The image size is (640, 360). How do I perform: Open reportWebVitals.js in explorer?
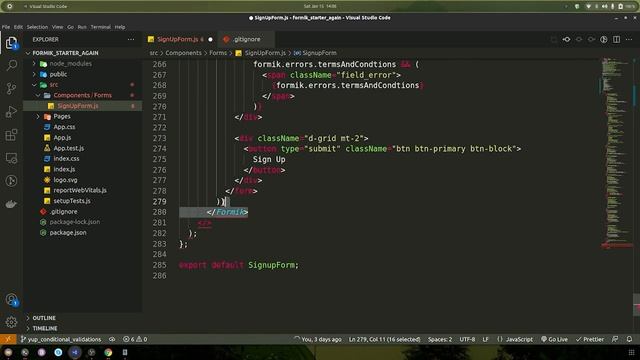tap(80, 190)
